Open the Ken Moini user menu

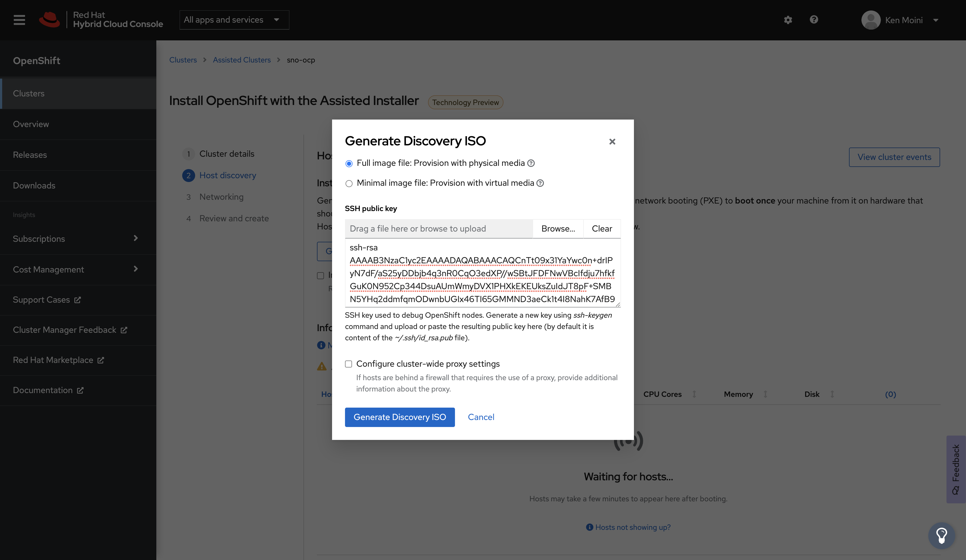point(900,20)
